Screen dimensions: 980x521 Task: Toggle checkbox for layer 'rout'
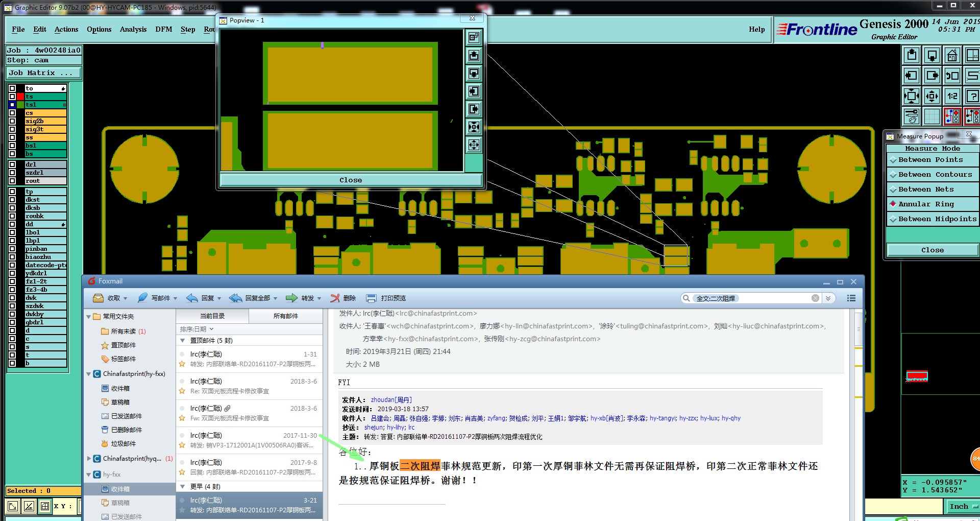pos(12,181)
